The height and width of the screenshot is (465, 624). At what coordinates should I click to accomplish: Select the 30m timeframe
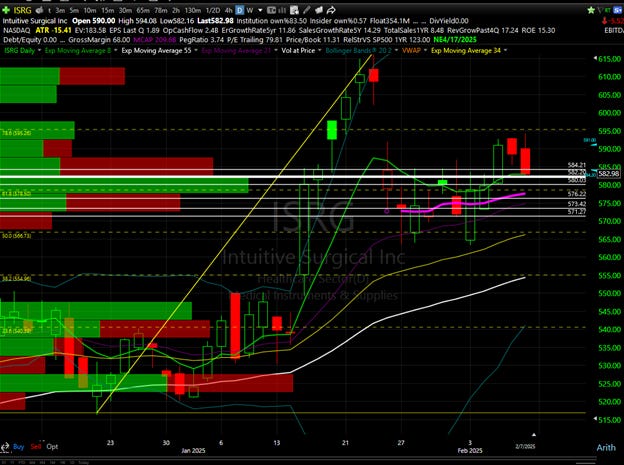pyautogui.click(x=125, y=10)
